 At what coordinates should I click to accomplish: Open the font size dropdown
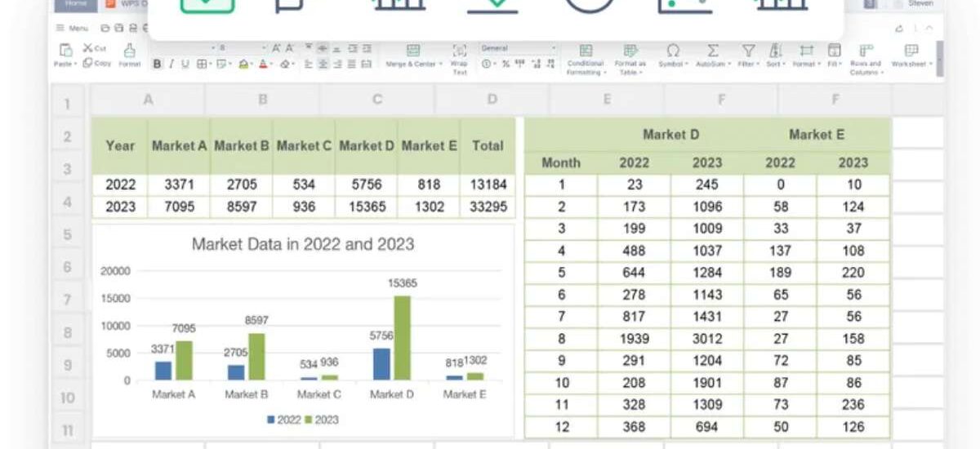click(265, 48)
